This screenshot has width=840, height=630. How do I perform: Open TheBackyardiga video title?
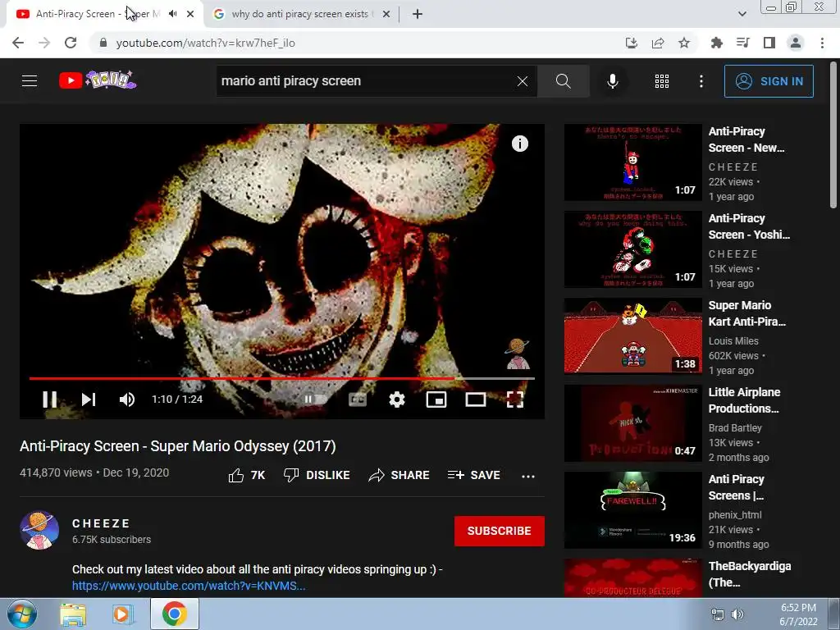click(x=750, y=574)
